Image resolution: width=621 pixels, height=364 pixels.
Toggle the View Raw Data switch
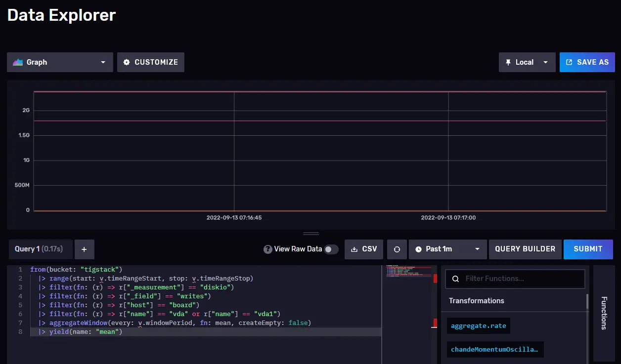[x=331, y=249]
